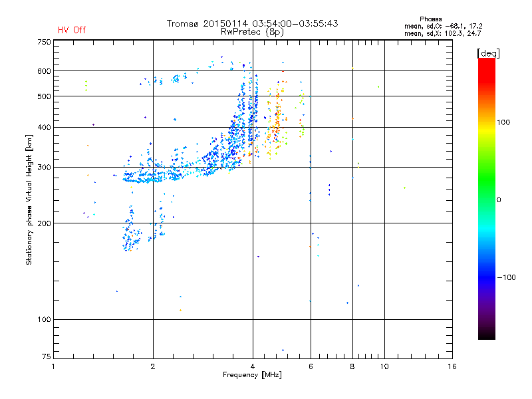Click the x-axis label "16"
The width and height of the screenshot is (532, 399).
coord(452,366)
